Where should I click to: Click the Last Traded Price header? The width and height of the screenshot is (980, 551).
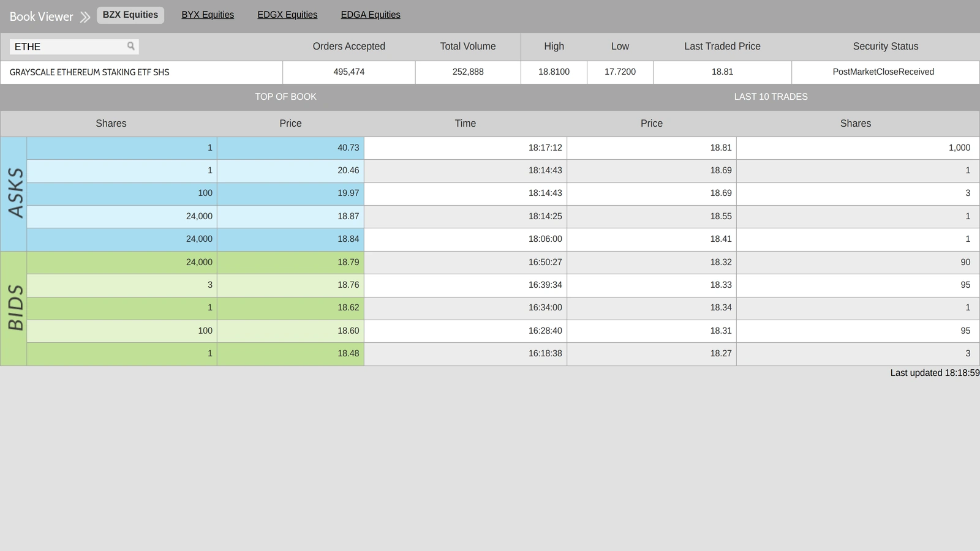(x=722, y=47)
